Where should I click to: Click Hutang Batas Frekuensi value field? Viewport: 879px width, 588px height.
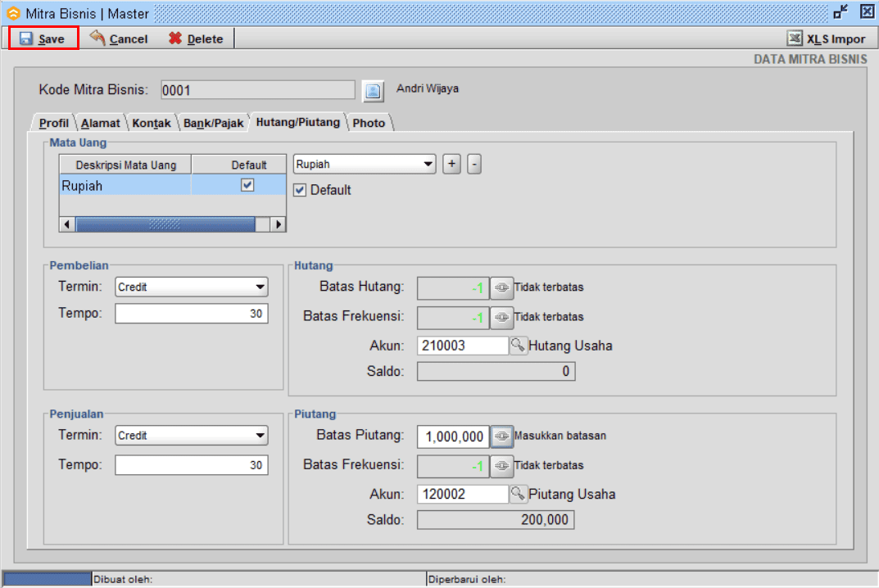453,318
